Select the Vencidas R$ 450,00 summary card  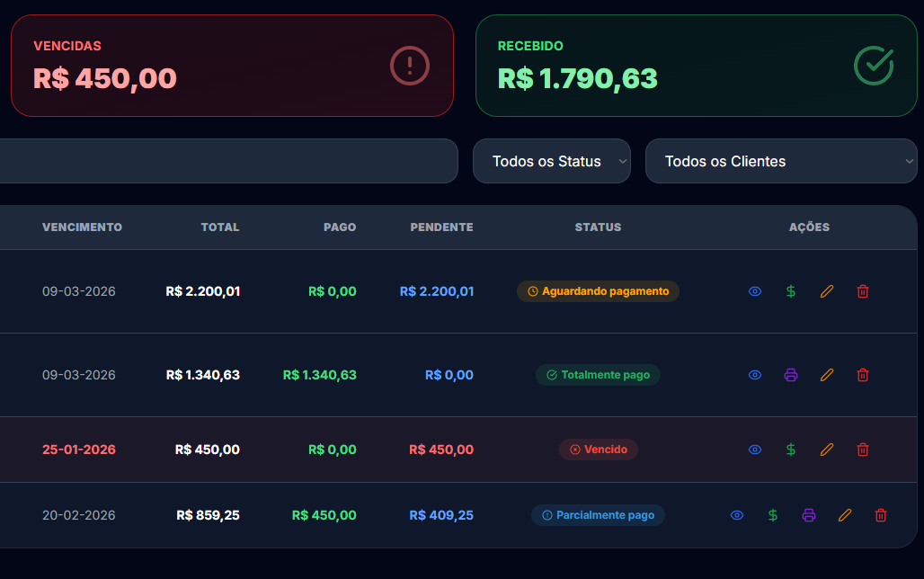coord(232,66)
